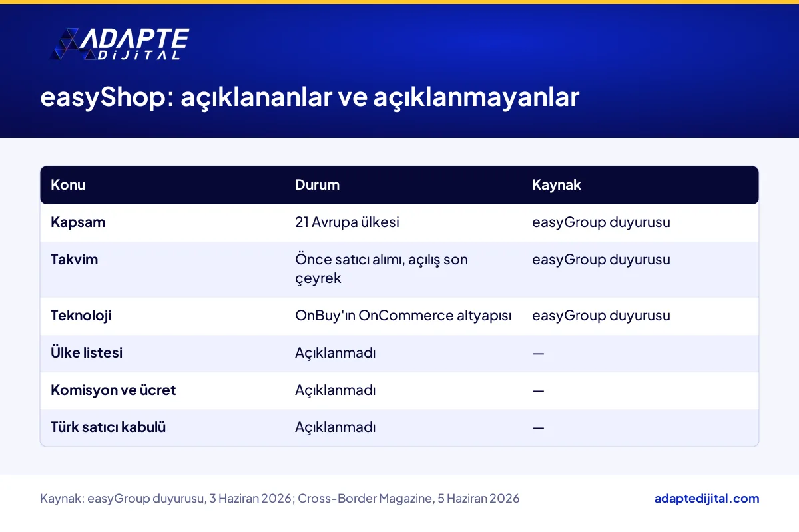Open the adaptedijital.com link
Viewport: 799px width, 532px height.
(x=706, y=498)
